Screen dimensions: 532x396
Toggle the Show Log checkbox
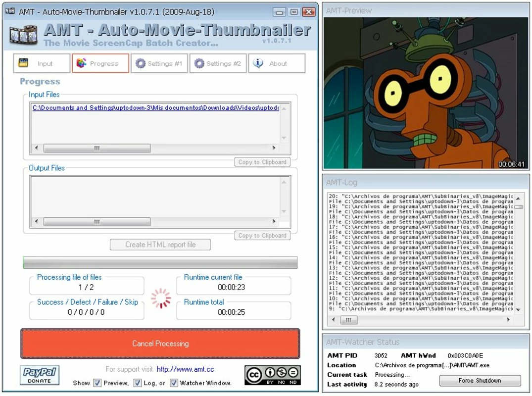[x=138, y=383]
